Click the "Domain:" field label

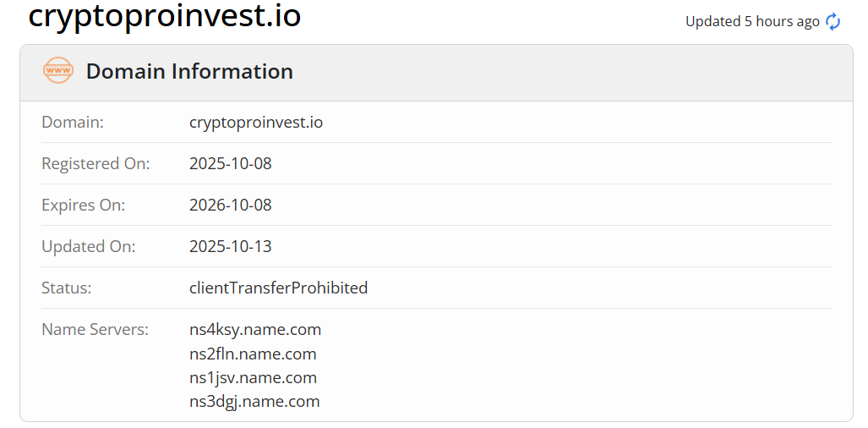tap(73, 123)
